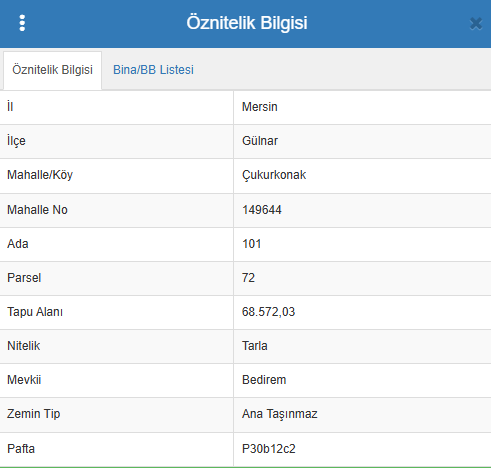Select the Mahalle No value 149644
The height and width of the screenshot is (468, 491).
pyautogui.click(x=262, y=210)
